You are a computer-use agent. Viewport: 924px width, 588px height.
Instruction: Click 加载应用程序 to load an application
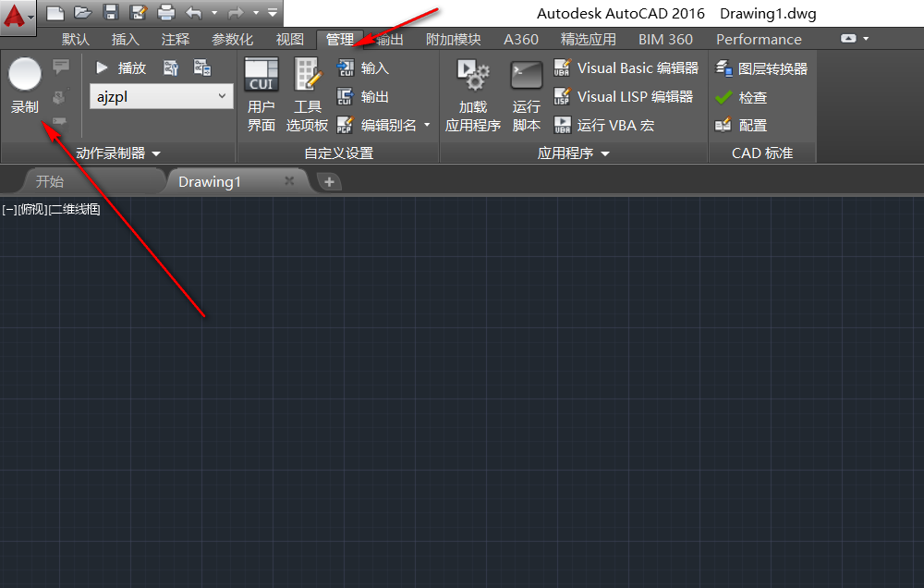(472, 95)
